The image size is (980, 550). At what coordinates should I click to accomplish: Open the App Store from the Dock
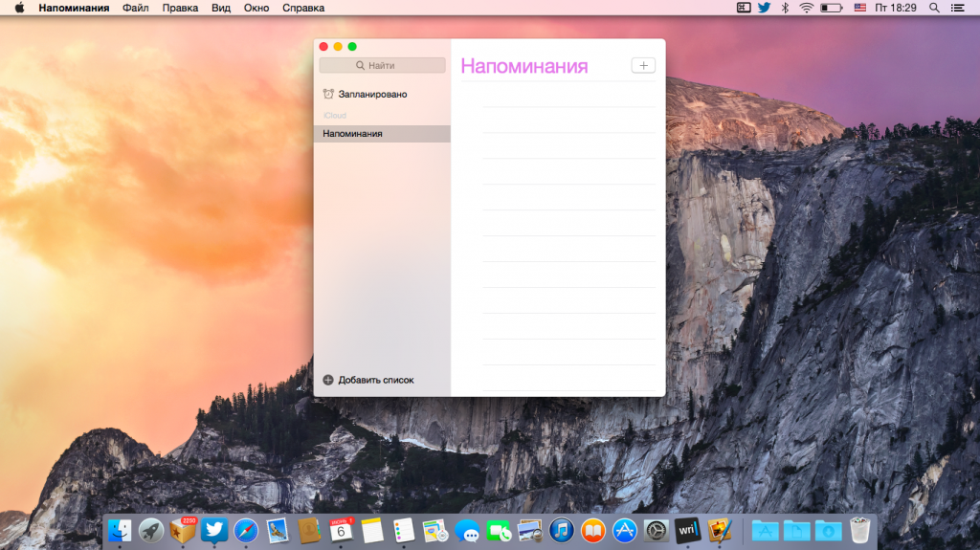[x=625, y=530]
